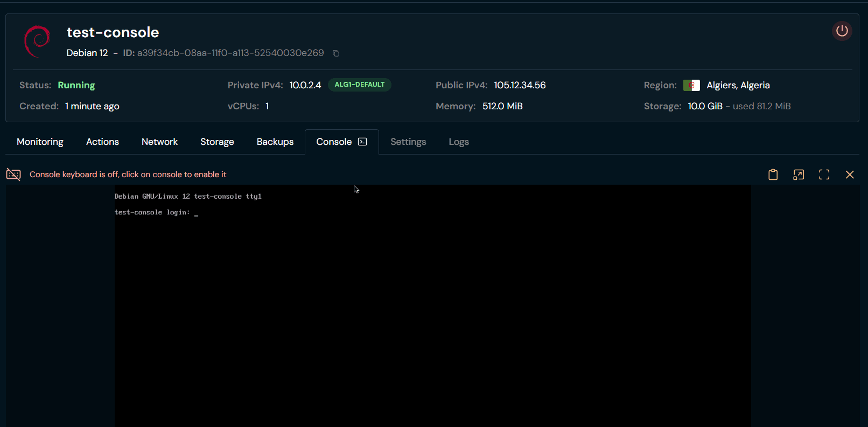Paste clipboard into console icon
Viewport: 868px width, 427px height.
(773, 174)
